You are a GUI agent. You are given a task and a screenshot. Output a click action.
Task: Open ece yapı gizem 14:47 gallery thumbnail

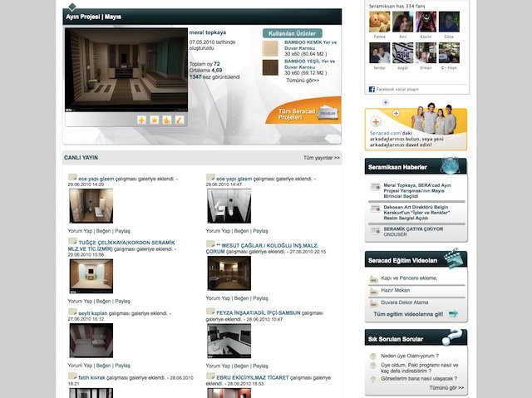[x=229, y=206]
